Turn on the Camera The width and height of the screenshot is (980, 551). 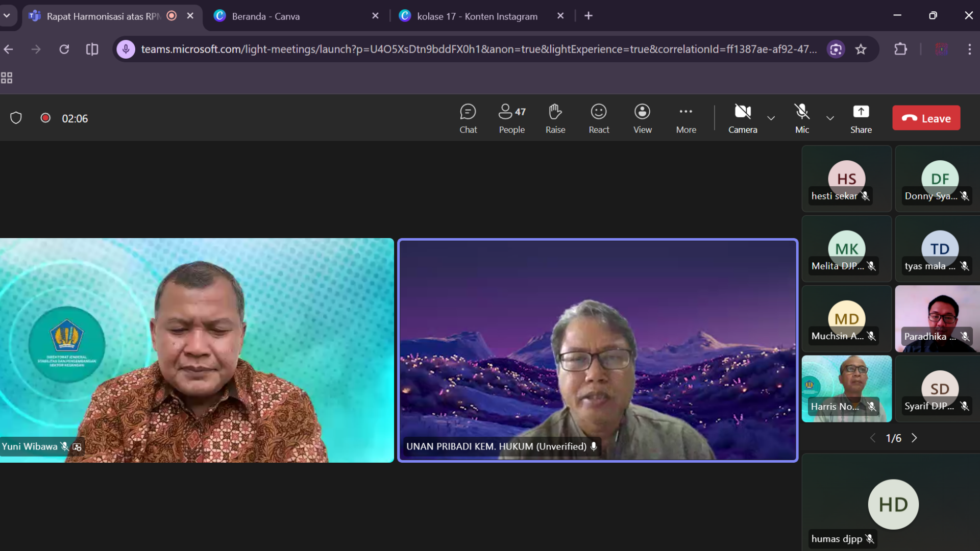pos(742,118)
